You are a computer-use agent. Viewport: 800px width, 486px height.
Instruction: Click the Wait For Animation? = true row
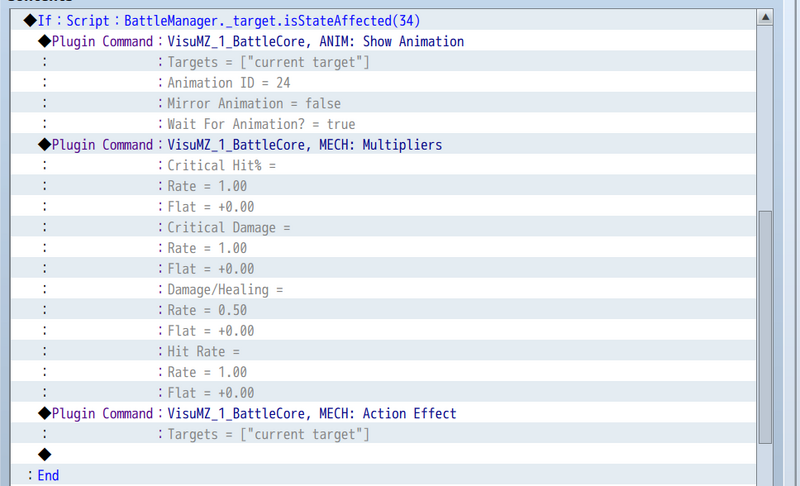(383, 124)
